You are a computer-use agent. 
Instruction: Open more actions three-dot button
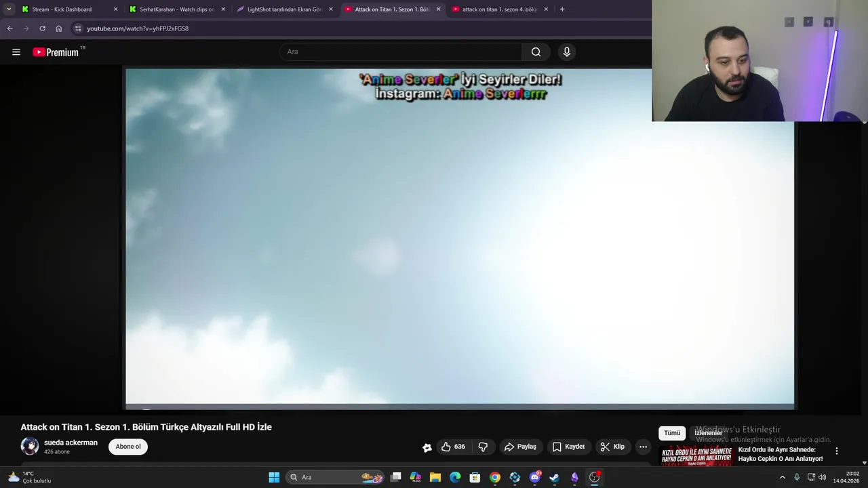point(643,447)
